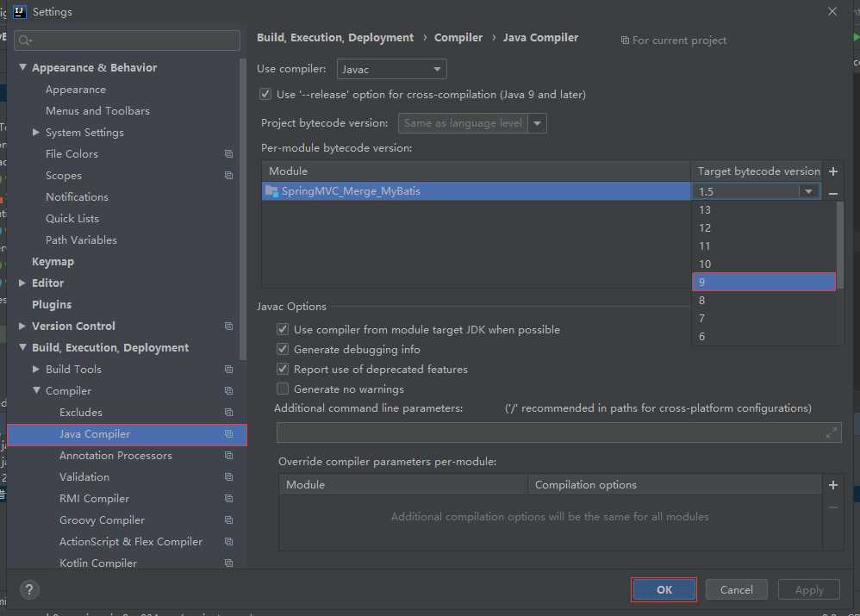This screenshot has width=860, height=616.
Task: Select version 9 in bytecode list
Action: (x=763, y=282)
